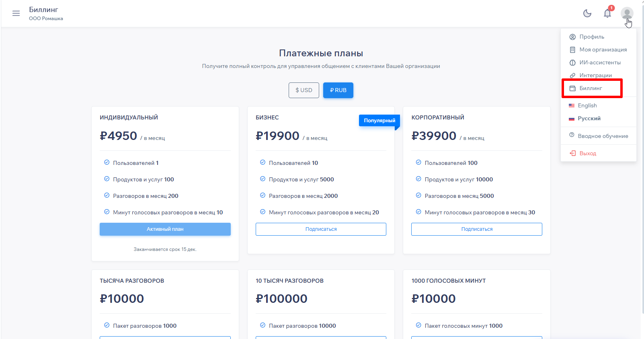The height and width of the screenshot is (339, 644).
Task: Click the user avatar icon
Action: point(627,13)
